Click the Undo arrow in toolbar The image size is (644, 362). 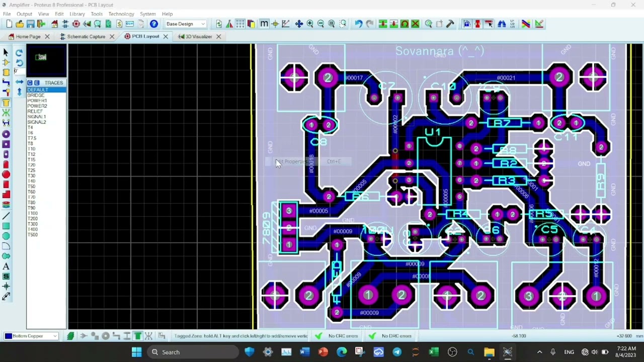click(x=358, y=24)
